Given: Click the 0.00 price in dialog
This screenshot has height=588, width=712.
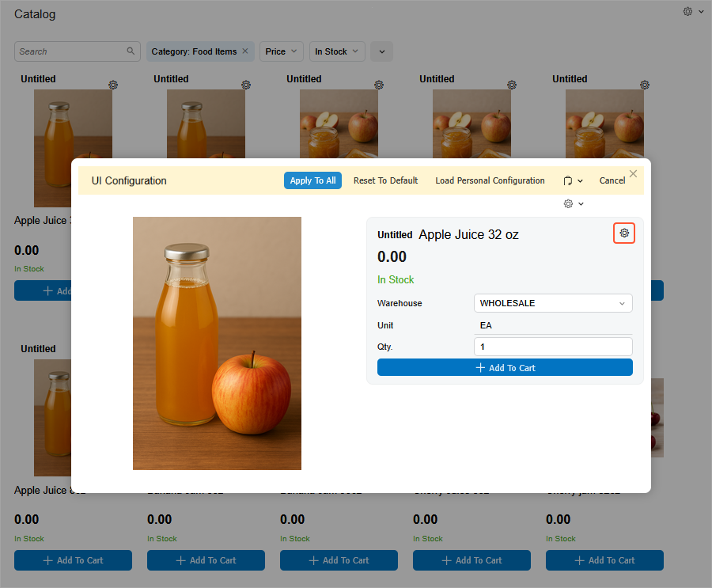Looking at the screenshot, I should (392, 256).
